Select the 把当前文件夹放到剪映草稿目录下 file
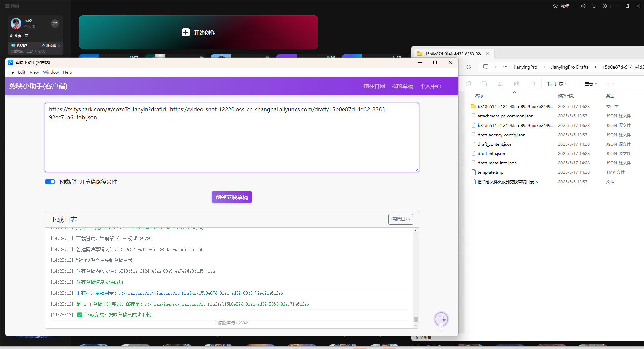Viewport: 644px width, 349px height. click(x=508, y=182)
